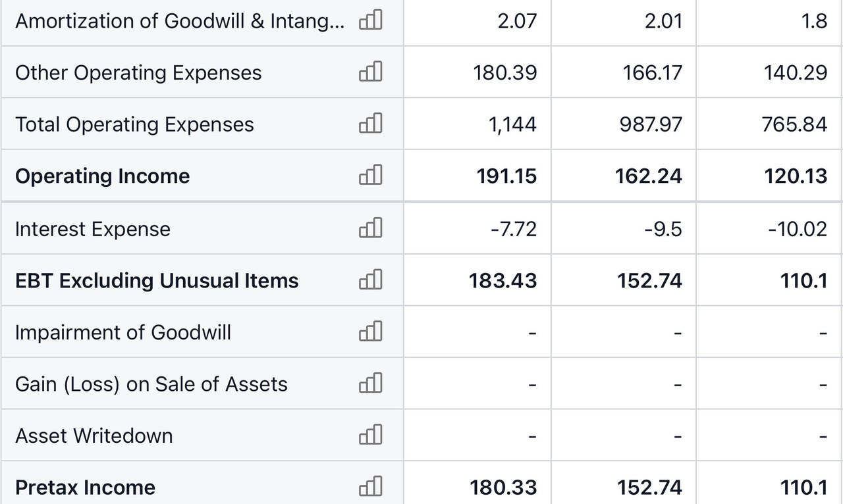843x504 pixels.
Task: Select EBT value 152.74
Action: click(x=649, y=281)
